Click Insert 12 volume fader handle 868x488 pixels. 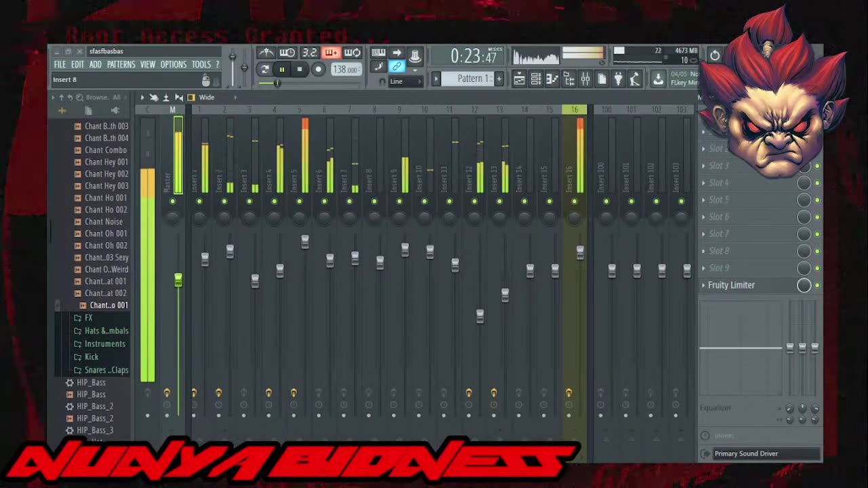coord(480,317)
